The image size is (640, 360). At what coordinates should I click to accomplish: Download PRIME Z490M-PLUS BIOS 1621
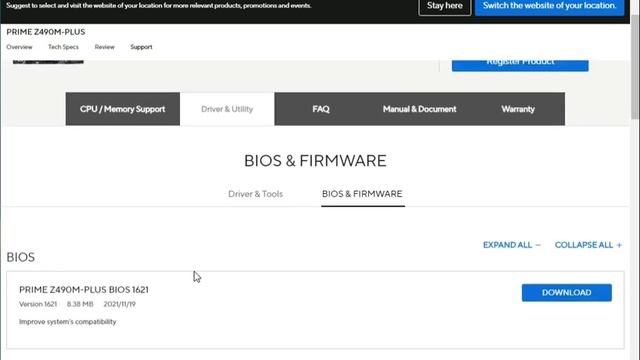567,293
